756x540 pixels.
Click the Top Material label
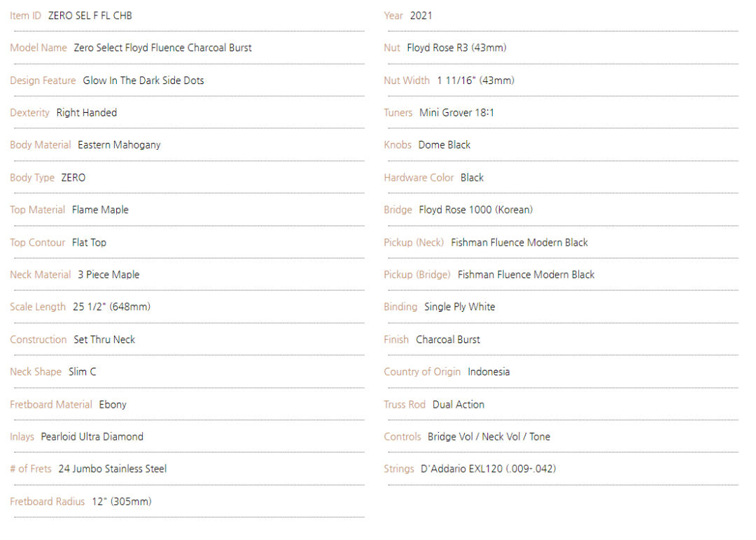(38, 210)
